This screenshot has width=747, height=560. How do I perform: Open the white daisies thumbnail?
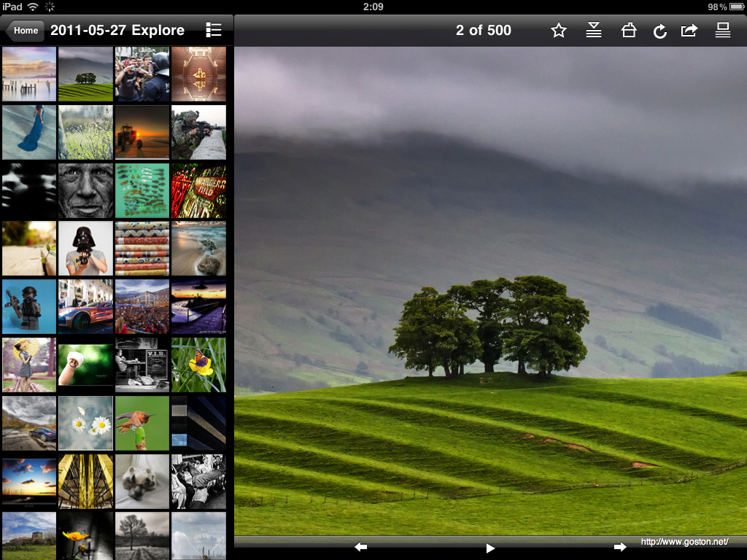86,424
